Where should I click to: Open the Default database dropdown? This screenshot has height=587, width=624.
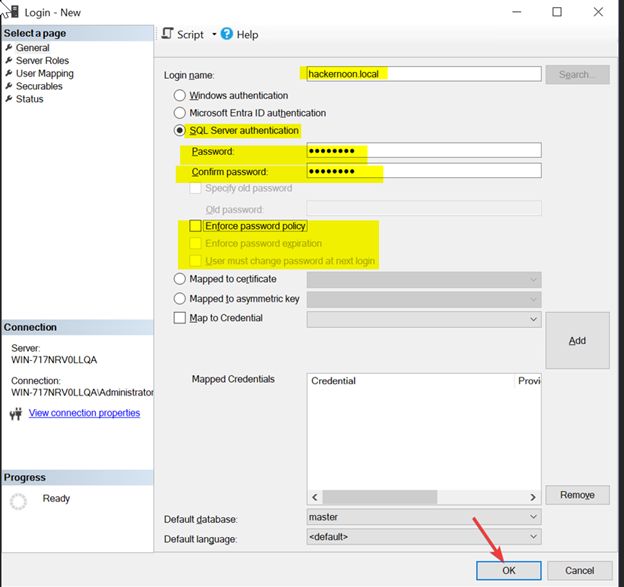pos(424,517)
